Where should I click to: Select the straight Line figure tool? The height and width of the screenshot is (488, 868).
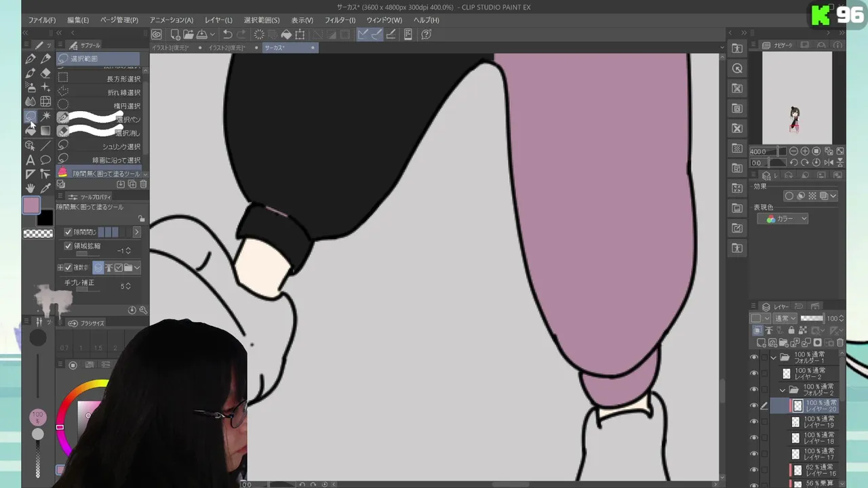[45, 146]
